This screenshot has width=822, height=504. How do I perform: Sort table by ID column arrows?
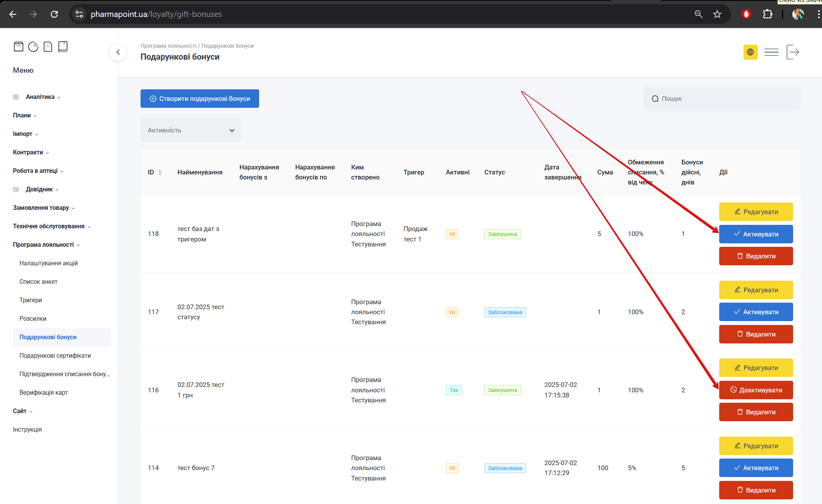160,172
